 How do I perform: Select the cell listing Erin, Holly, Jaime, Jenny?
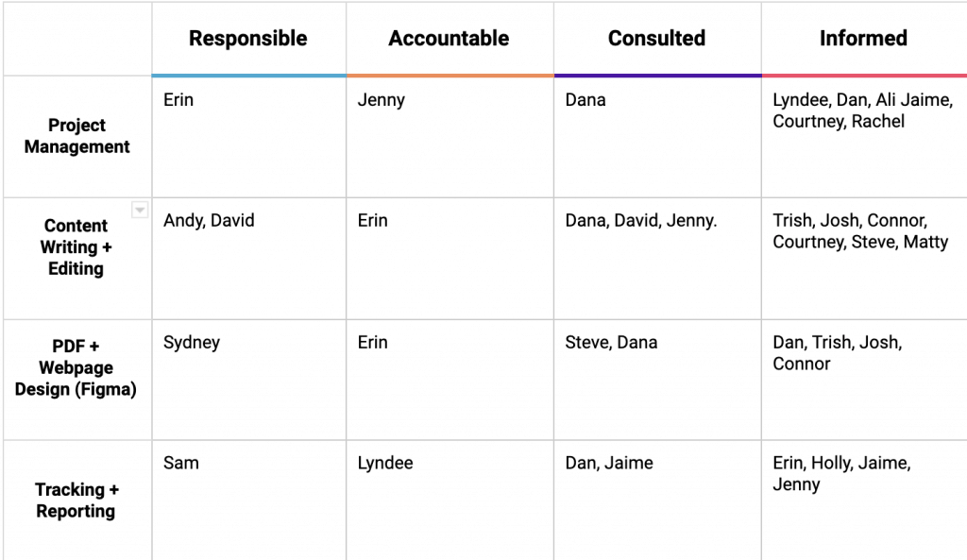[x=864, y=501]
